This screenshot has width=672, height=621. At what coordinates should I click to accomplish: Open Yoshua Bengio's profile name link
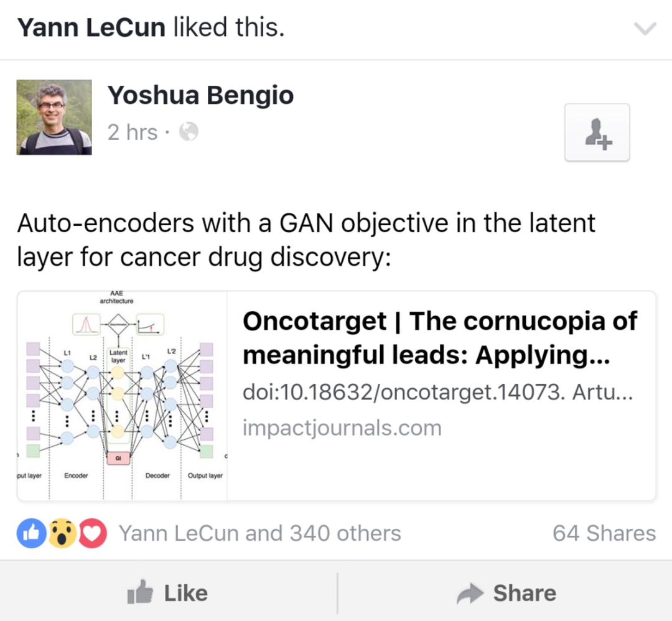[x=200, y=96]
